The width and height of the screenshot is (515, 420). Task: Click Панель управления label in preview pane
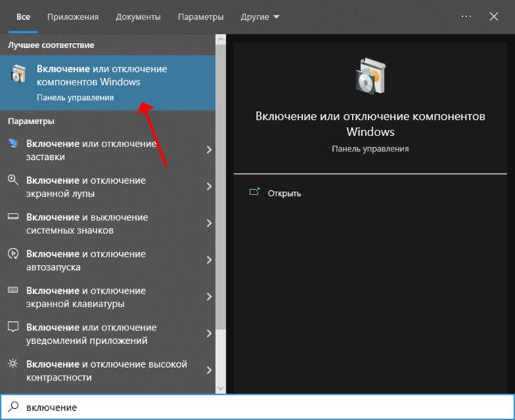pyautogui.click(x=370, y=149)
